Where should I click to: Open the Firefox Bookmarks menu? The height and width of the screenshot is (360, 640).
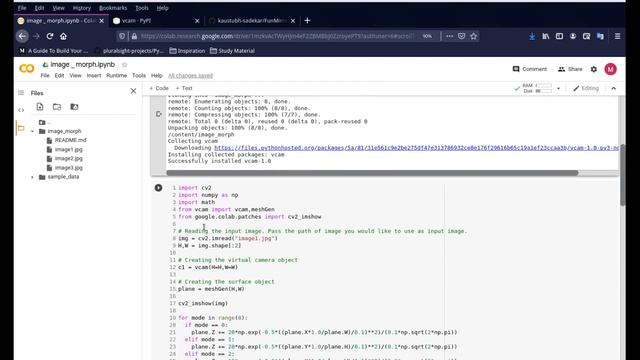(113, 8)
